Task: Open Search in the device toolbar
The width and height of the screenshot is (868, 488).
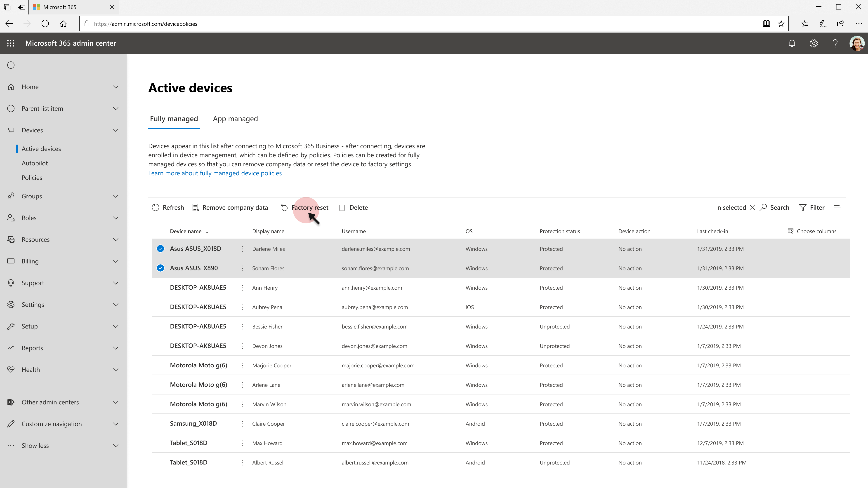Action: click(x=775, y=207)
